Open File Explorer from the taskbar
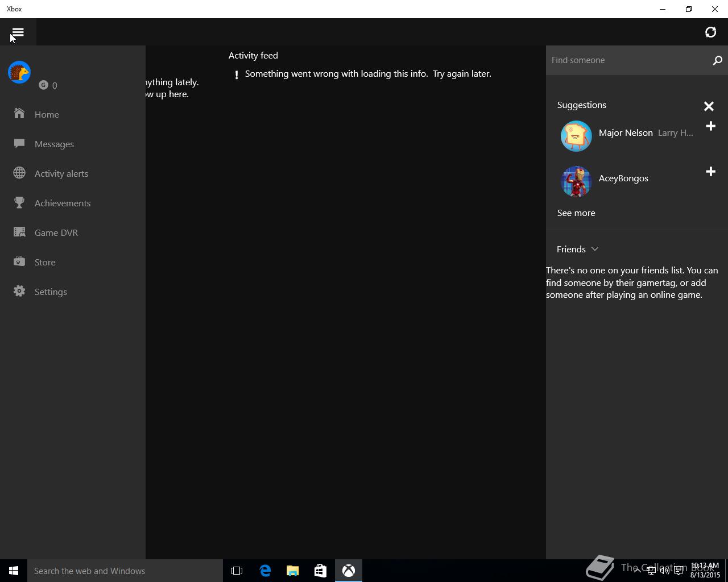 (x=293, y=571)
